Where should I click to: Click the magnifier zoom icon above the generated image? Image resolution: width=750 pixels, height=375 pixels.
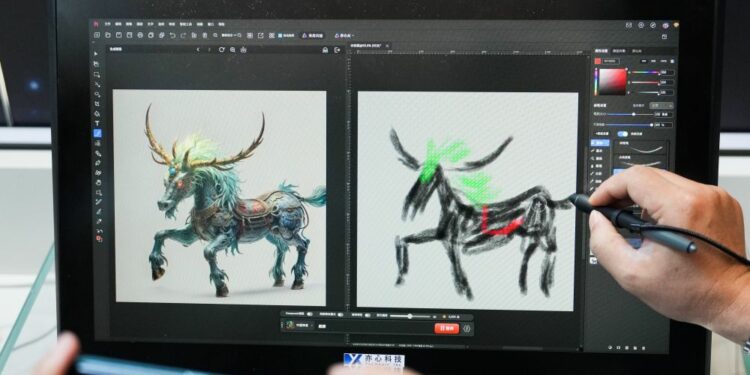232,49
